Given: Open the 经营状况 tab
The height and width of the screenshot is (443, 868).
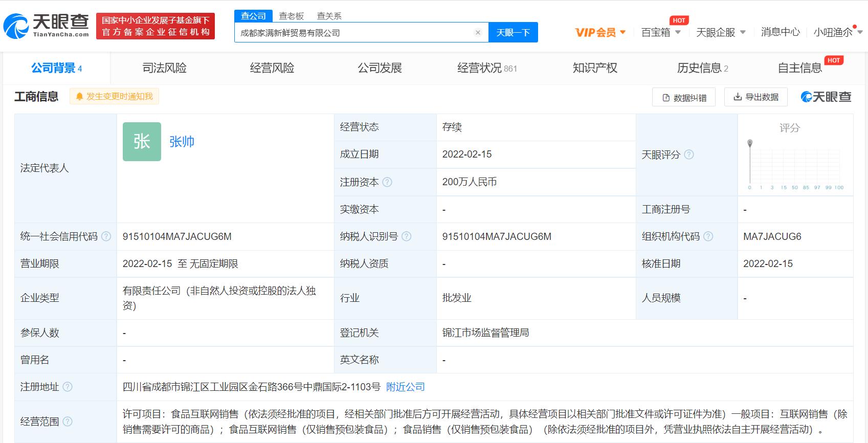Looking at the screenshot, I should pyautogui.click(x=487, y=68).
